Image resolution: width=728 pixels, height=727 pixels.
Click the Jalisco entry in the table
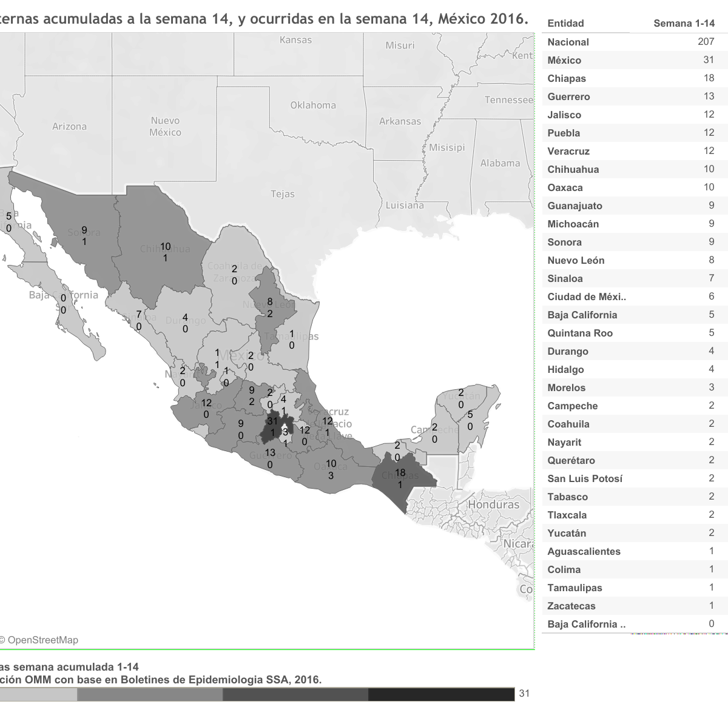[564, 115]
